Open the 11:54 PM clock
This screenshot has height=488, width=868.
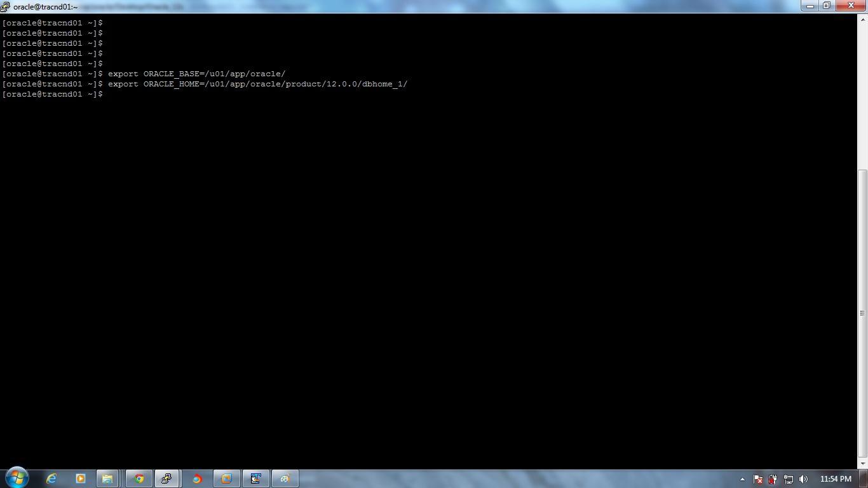point(836,479)
